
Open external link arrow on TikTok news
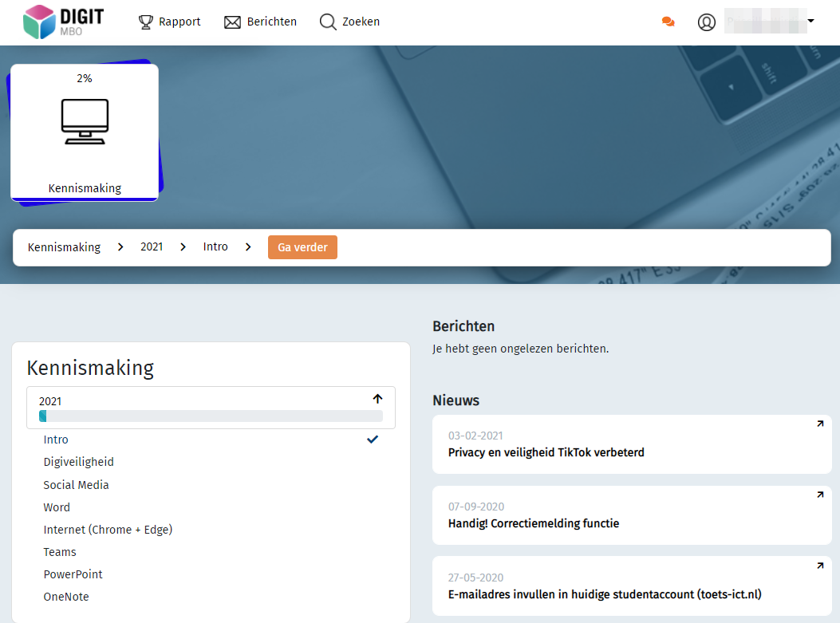(x=819, y=424)
